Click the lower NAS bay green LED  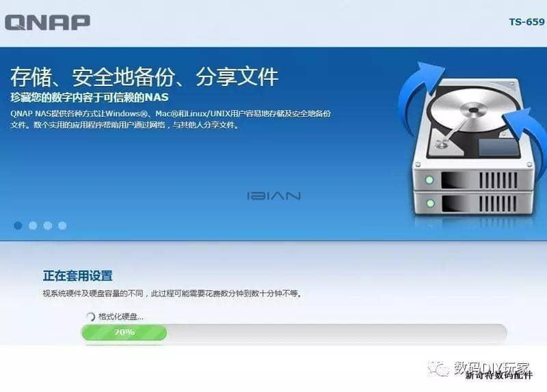431,203
